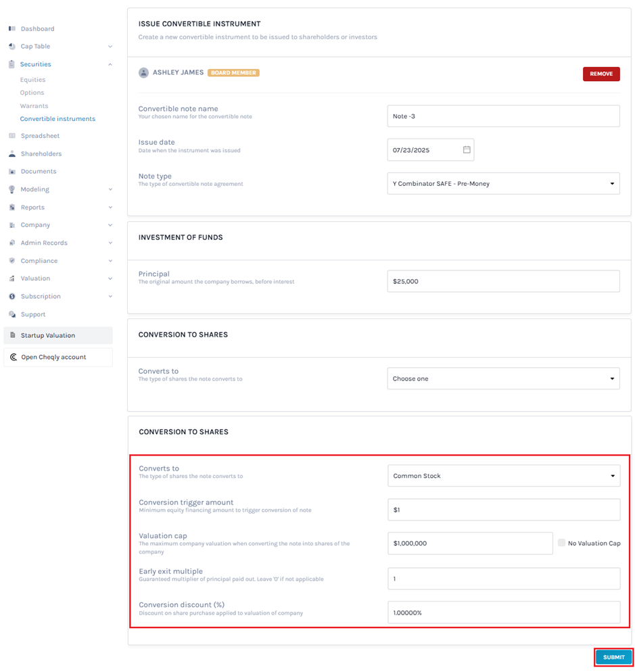Click Open Cheqly account link
Screen dimensions: 635x672
pyautogui.click(x=58, y=357)
